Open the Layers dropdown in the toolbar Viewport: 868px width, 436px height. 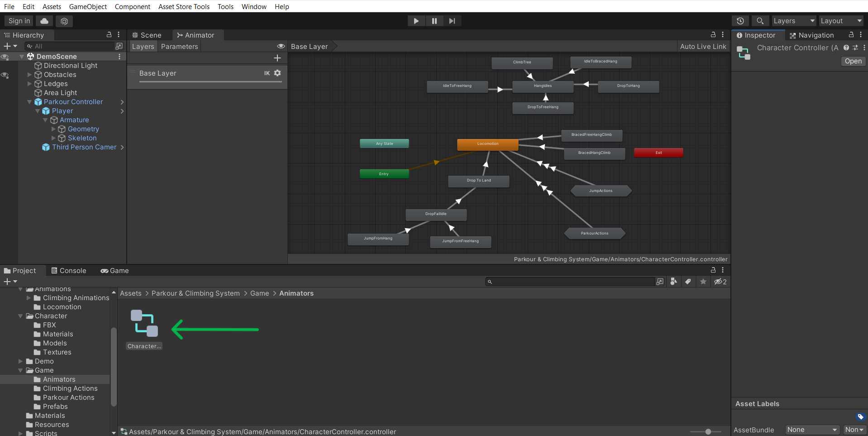[794, 21]
